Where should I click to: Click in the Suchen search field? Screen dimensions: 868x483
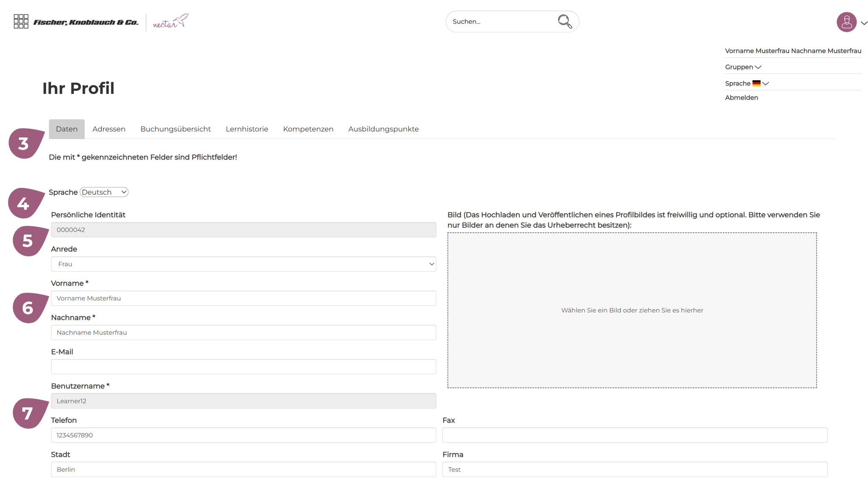[500, 22]
